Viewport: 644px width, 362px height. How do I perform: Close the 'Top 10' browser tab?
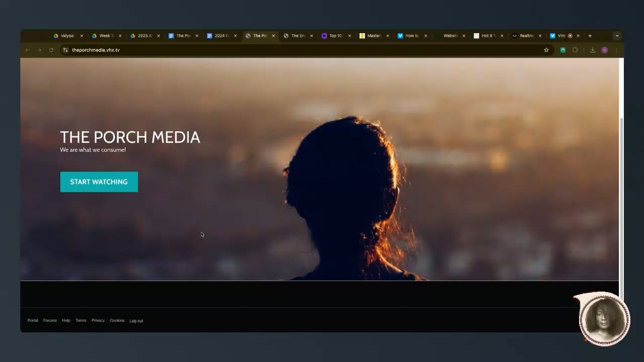(x=349, y=36)
